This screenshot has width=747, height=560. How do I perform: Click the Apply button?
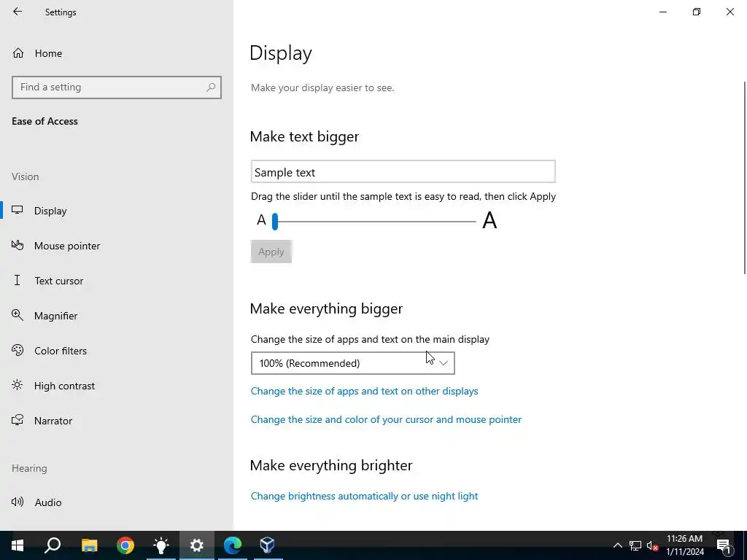tap(271, 252)
